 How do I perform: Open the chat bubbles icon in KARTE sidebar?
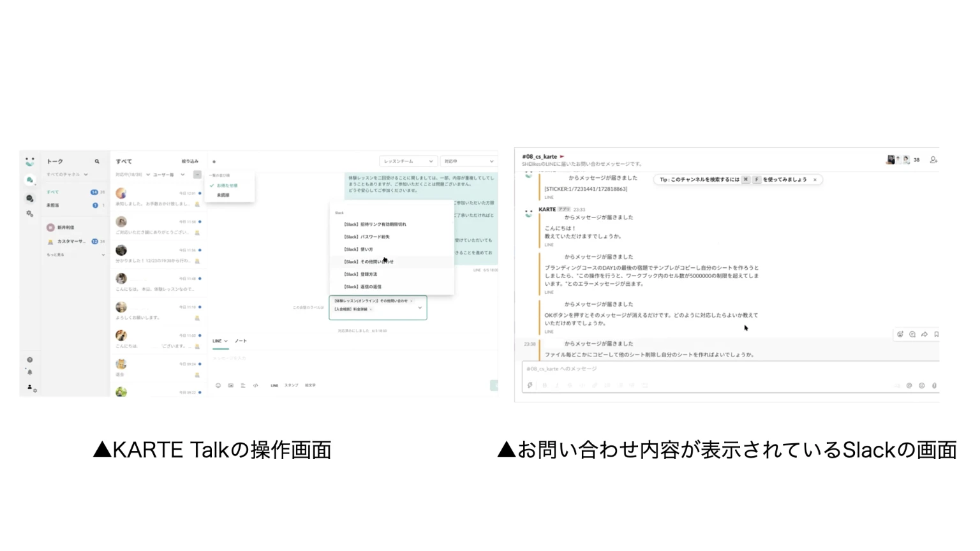pyautogui.click(x=29, y=180)
